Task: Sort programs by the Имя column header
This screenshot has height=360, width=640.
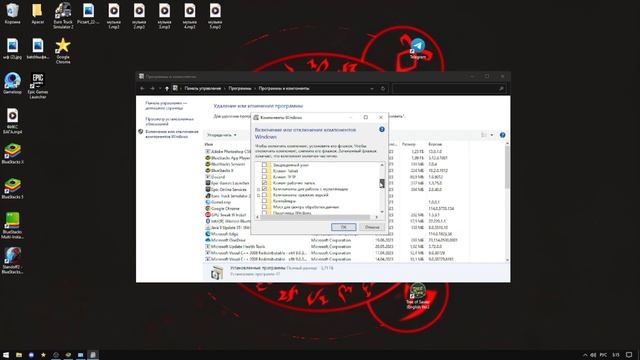Action: [x=209, y=144]
